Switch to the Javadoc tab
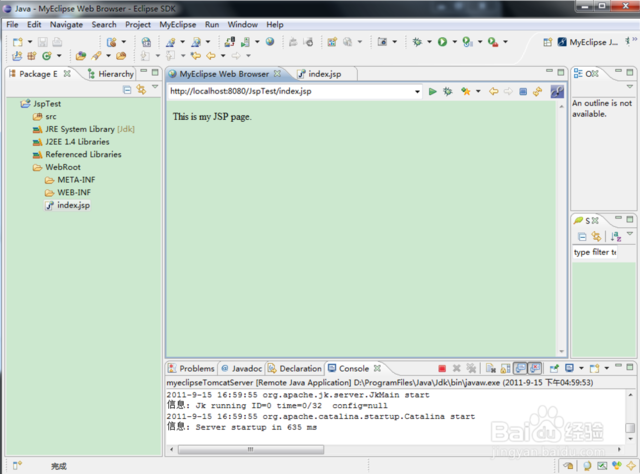 (242, 369)
